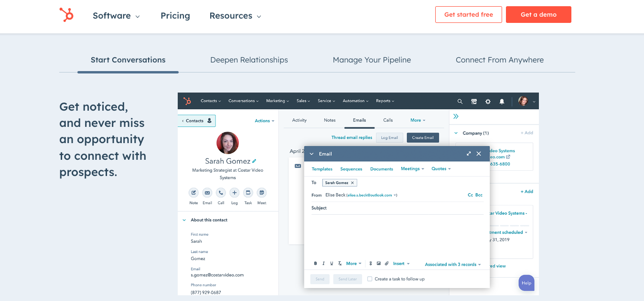Insert a link in the email

click(x=370, y=264)
